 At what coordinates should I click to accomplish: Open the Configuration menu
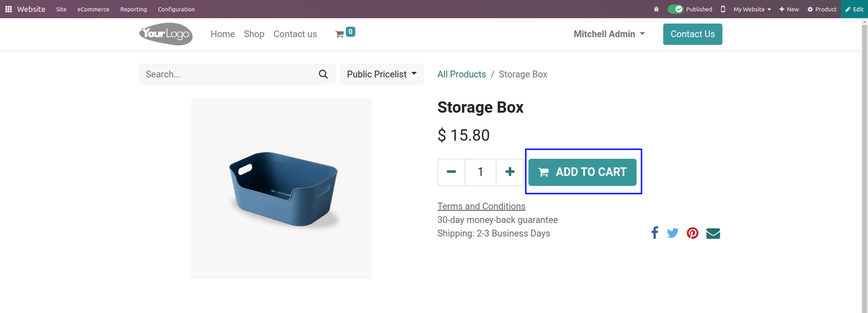coord(176,9)
